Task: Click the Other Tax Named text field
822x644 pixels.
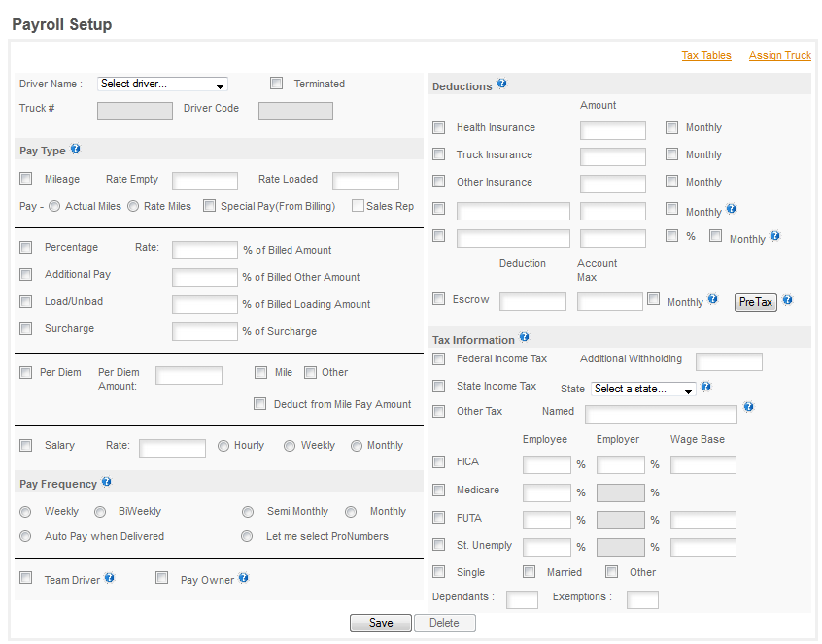Action: click(661, 414)
